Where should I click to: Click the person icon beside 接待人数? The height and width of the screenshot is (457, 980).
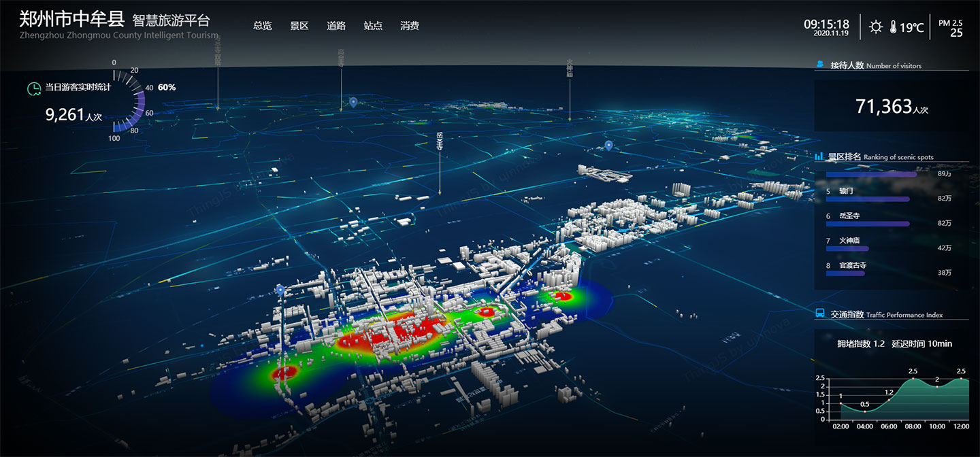coord(819,65)
